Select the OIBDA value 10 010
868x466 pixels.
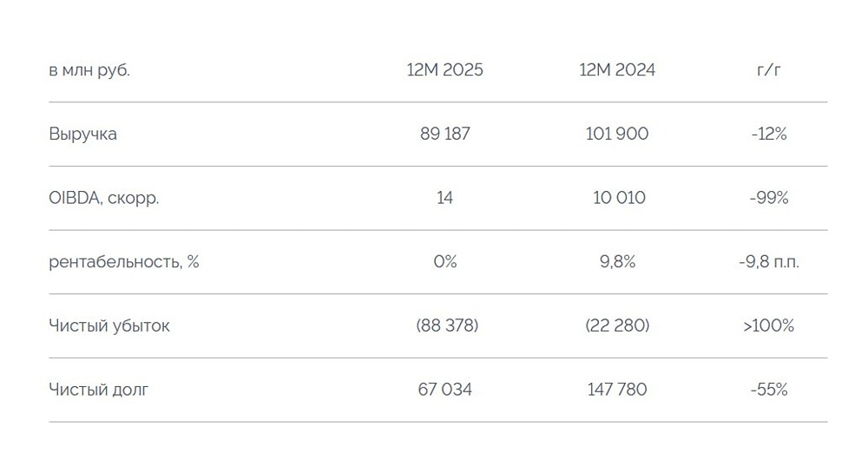tap(617, 198)
